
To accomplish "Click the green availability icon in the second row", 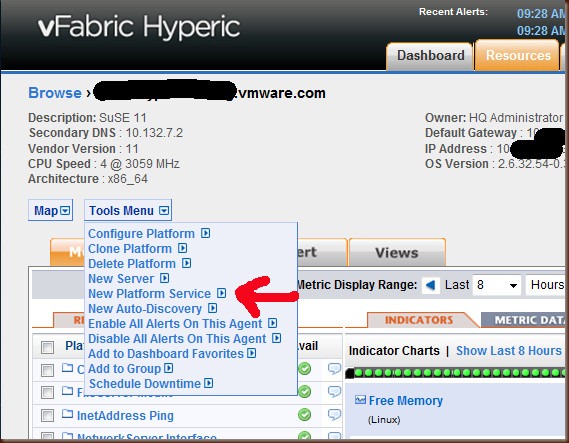I will (x=304, y=391).
